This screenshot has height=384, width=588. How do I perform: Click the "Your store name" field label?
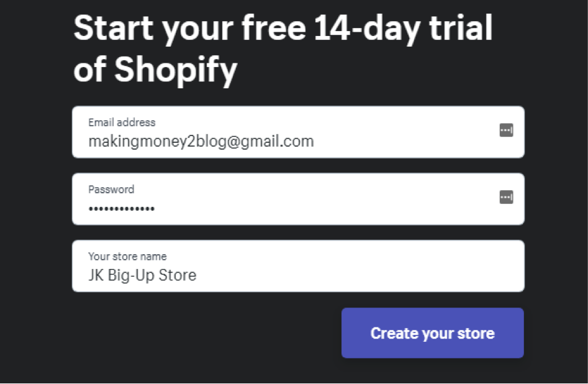(x=127, y=256)
